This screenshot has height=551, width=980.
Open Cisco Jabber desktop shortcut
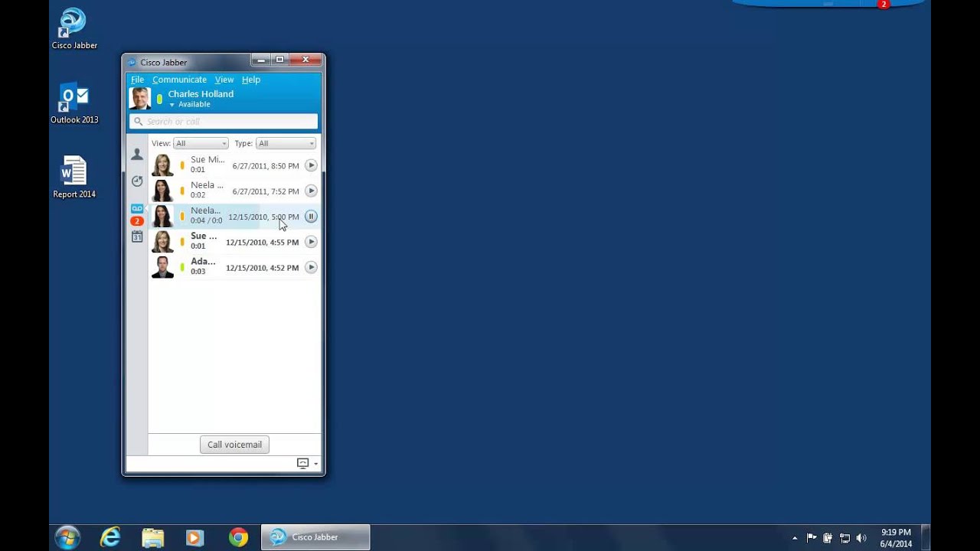74,29
